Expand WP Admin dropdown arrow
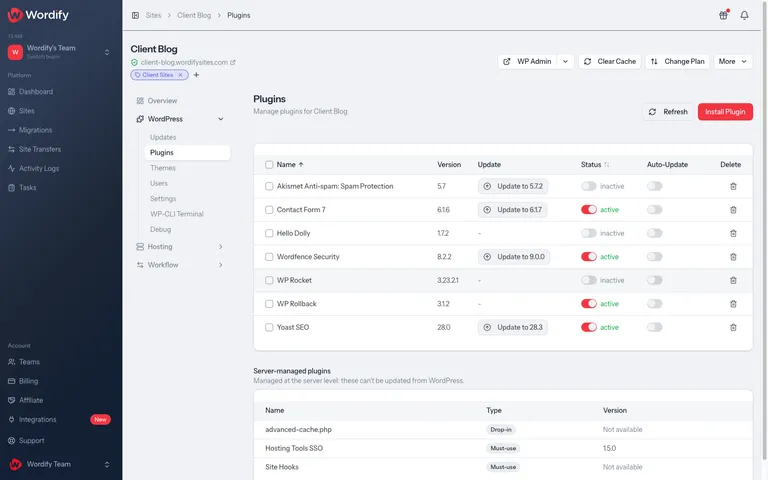This screenshot has width=768, height=480. (565, 61)
